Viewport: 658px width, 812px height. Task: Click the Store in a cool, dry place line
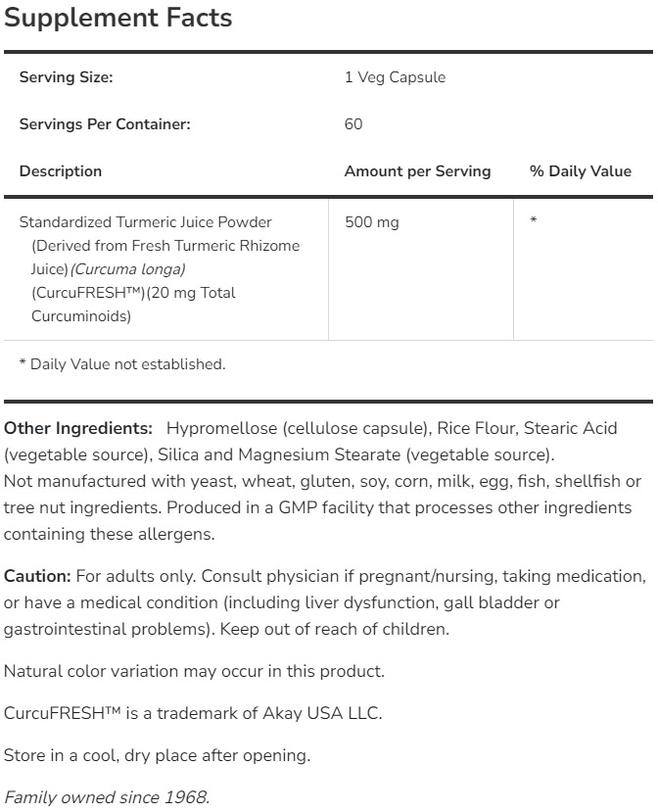pyautogui.click(x=157, y=755)
